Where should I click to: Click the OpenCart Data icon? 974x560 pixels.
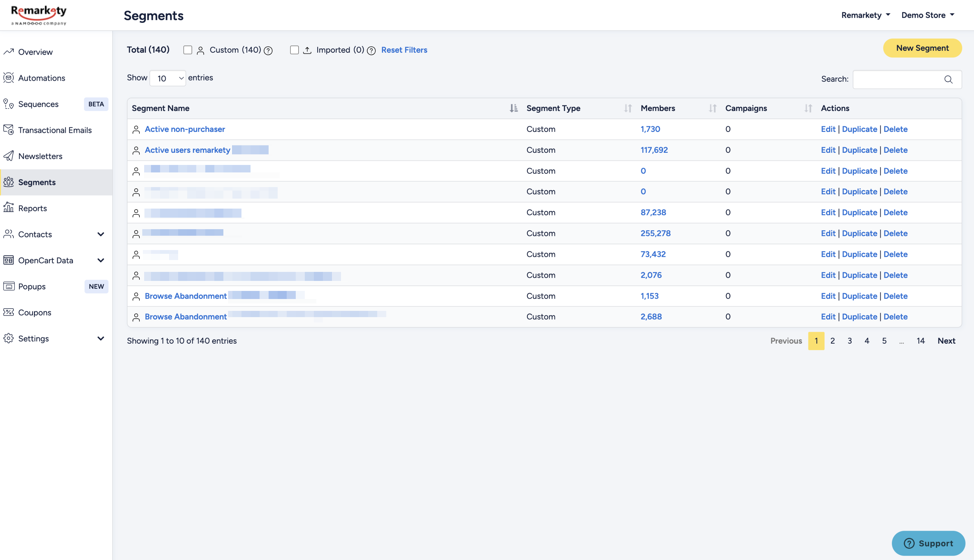(x=8, y=260)
